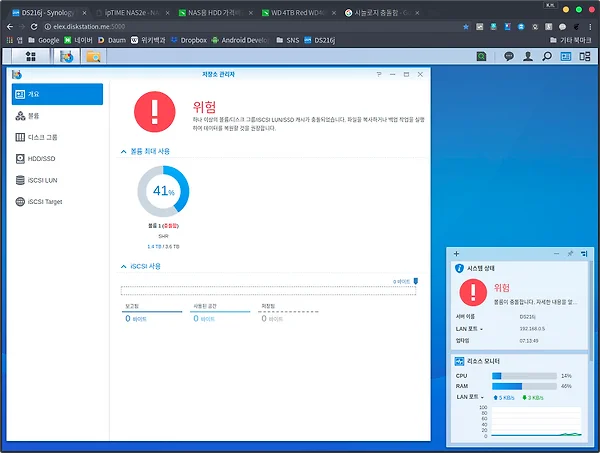
Task: Click the DSM search magnifier icon
Action: point(546,57)
